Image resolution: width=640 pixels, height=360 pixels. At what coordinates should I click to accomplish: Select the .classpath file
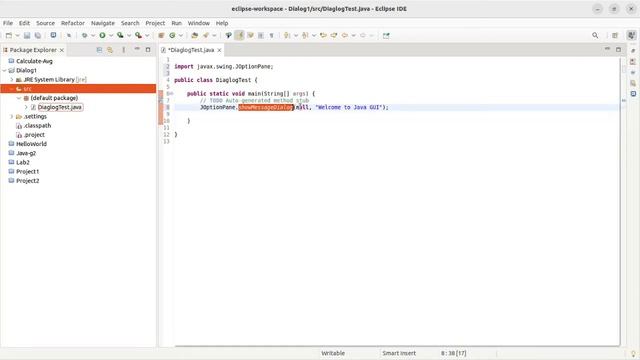pos(38,126)
